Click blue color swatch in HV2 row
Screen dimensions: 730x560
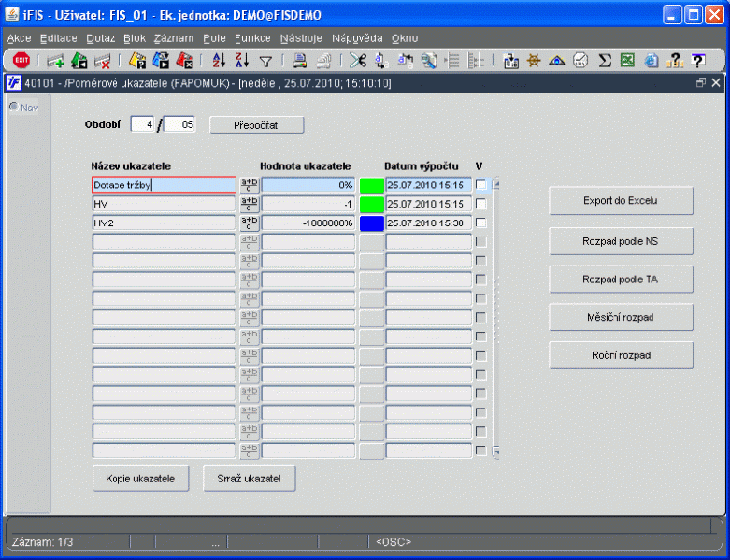371,223
